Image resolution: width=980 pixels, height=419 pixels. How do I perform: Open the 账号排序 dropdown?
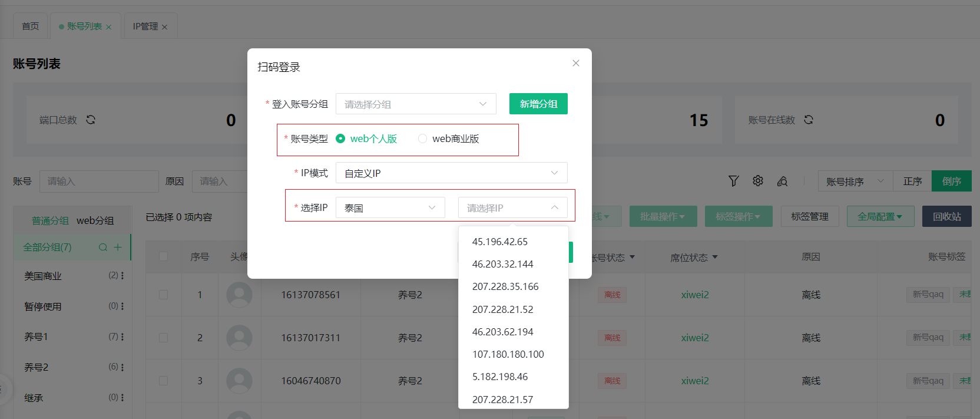click(856, 181)
